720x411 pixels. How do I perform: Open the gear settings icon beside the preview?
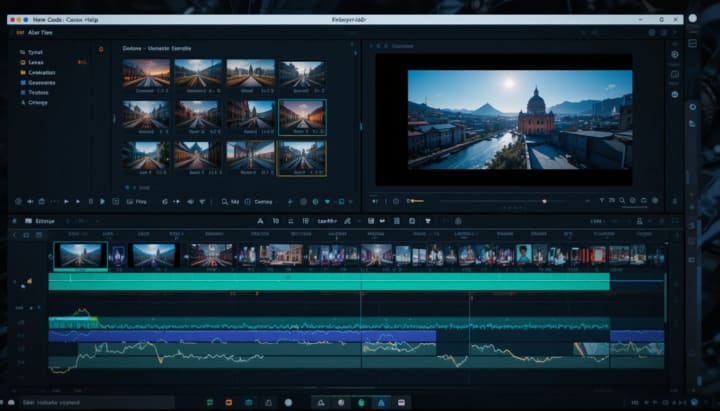[675, 54]
